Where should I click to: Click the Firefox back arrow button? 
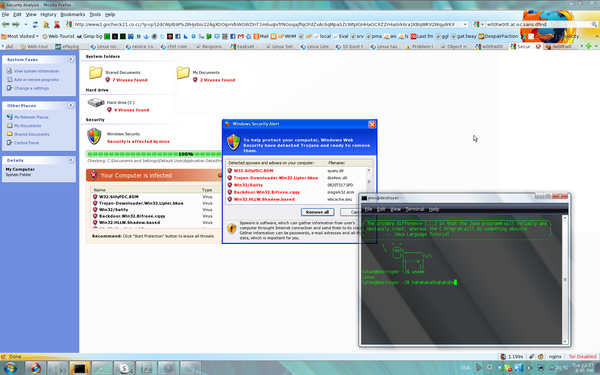pyautogui.click(x=5, y=24)
